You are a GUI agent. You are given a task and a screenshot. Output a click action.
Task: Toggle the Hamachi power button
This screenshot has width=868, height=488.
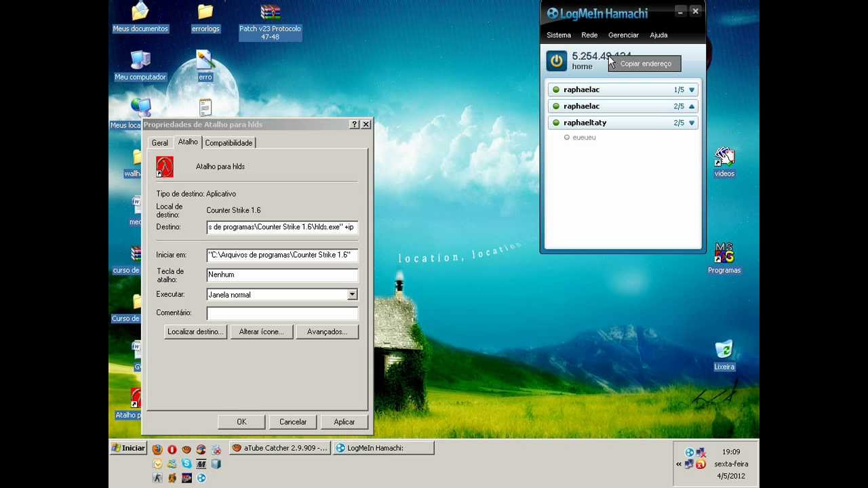pos(557,61)
